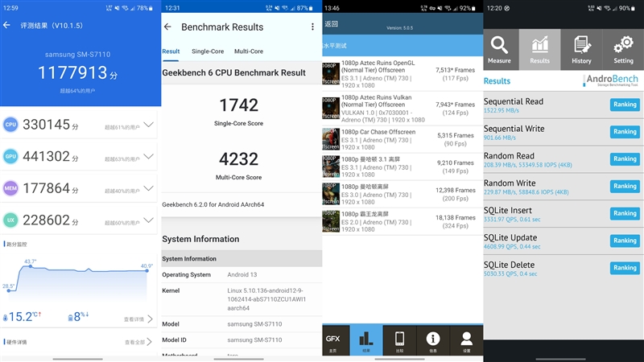Click Ranking button for SQLite Delete
644x362 pixels.
coord(625,268)
